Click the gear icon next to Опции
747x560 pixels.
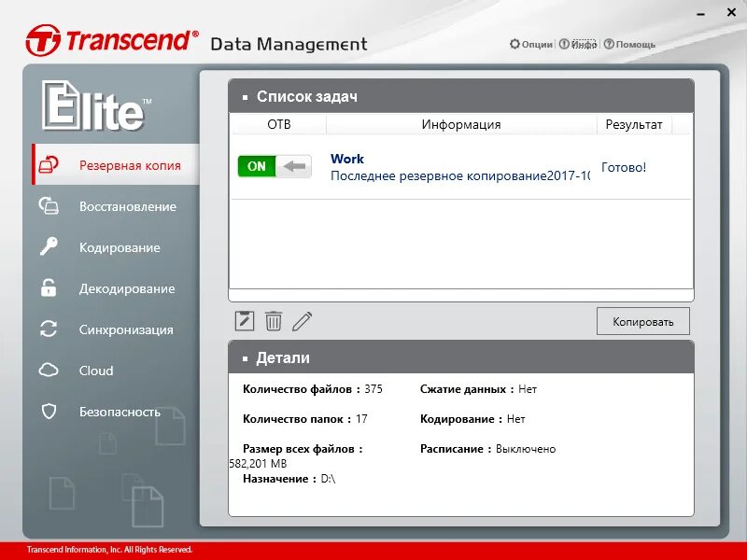pos(514,44)
